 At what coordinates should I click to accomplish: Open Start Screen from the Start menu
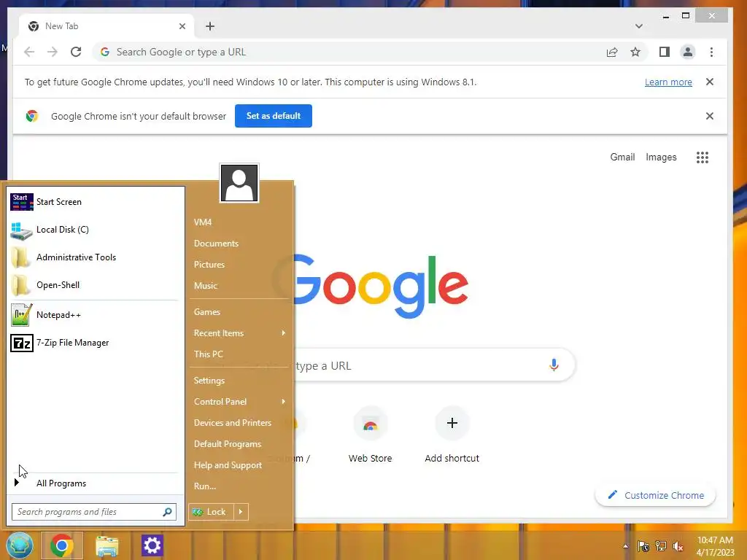point(96,202)
